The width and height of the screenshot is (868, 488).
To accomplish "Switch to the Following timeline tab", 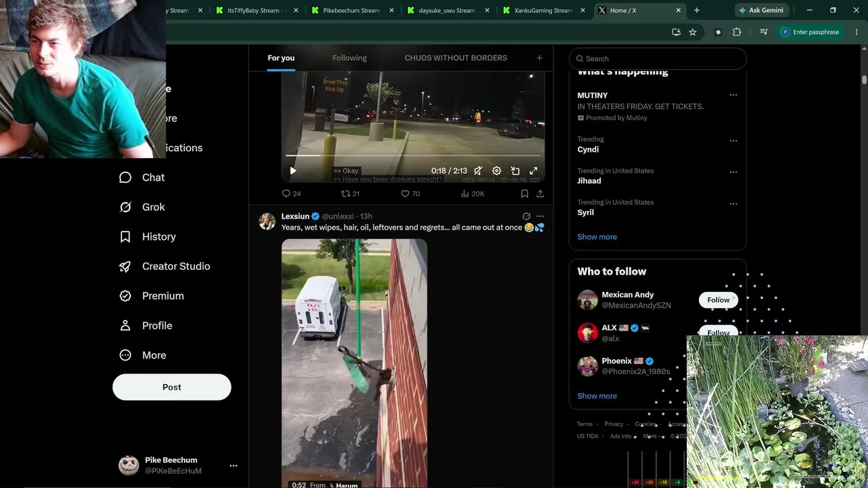I will tap(349, 58).
